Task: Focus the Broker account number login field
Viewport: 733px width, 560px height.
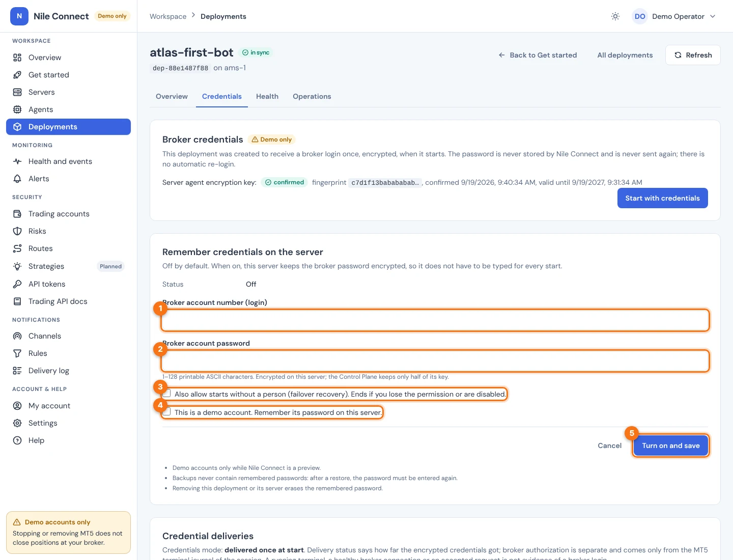Action: [x=435, y=320]
